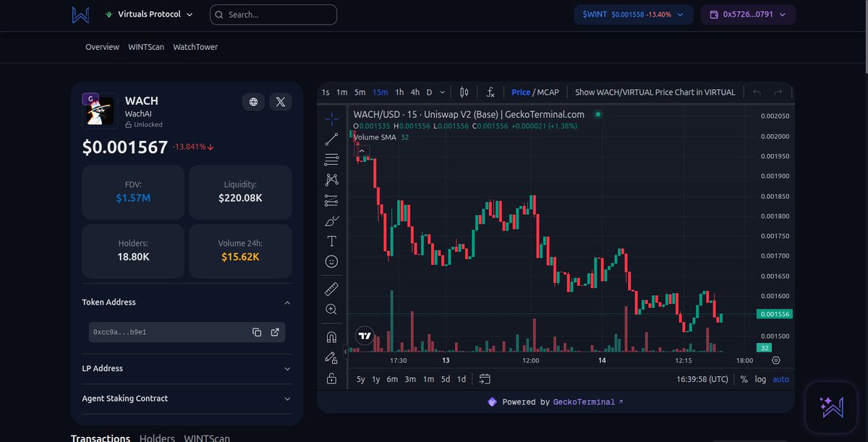
Task: Go to the Overview page
Action: click(x=102, y=47)
